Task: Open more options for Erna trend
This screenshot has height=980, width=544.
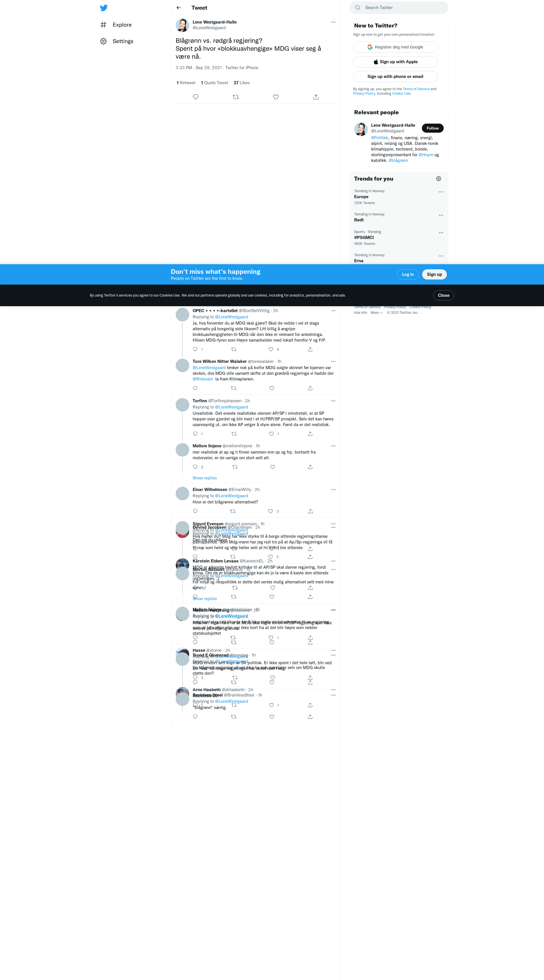Action: pos(441,256)
